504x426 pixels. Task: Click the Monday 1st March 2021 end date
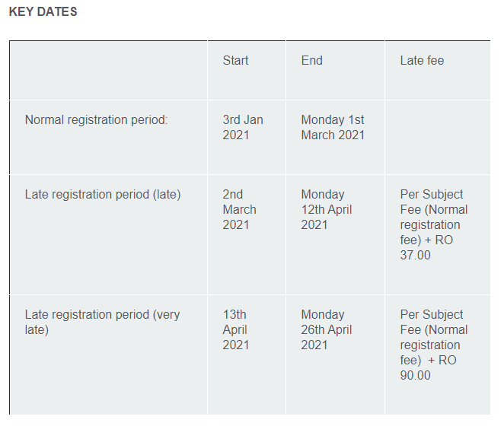333,127
